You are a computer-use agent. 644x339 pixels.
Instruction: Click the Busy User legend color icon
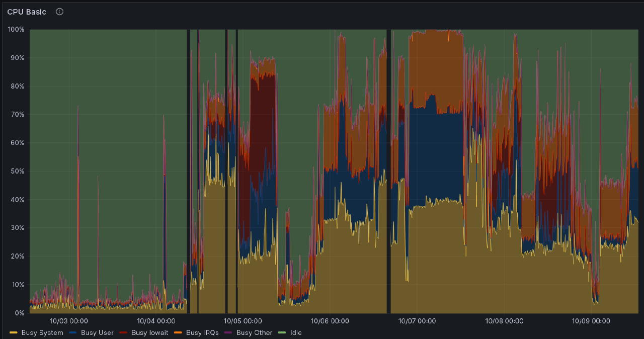[x=73, y=332]
